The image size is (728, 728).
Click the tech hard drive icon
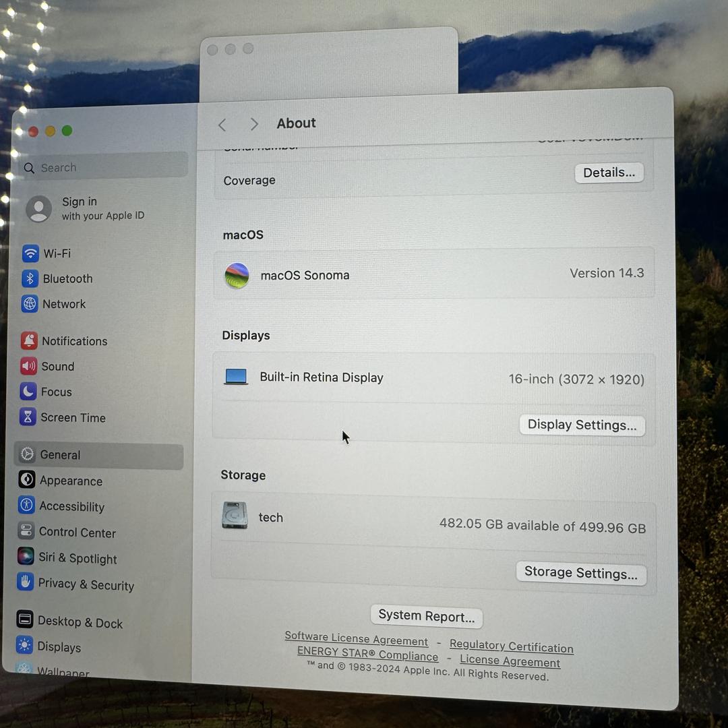(x=235, y=516)
